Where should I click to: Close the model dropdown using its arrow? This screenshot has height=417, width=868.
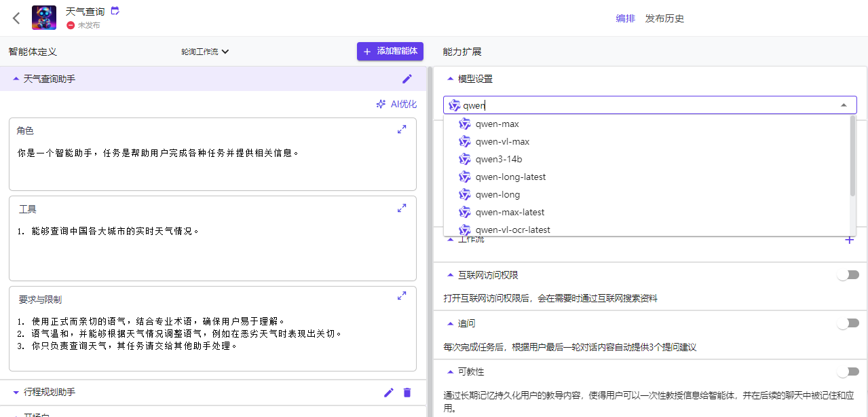tap(844, 105)
